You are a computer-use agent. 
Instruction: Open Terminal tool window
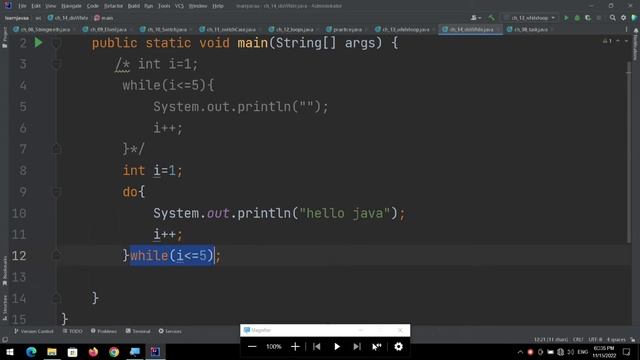138,331
